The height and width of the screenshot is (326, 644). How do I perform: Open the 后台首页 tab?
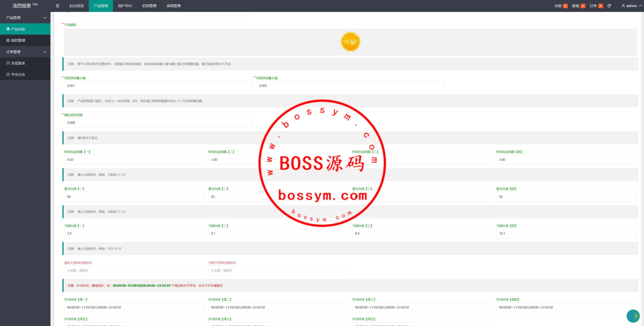point(76,6)
